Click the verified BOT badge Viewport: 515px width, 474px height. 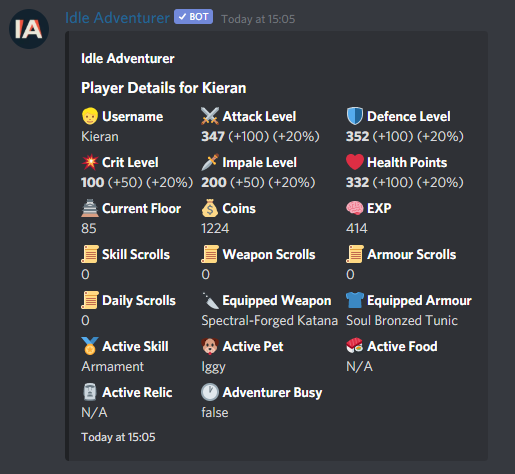click(193, 17)
